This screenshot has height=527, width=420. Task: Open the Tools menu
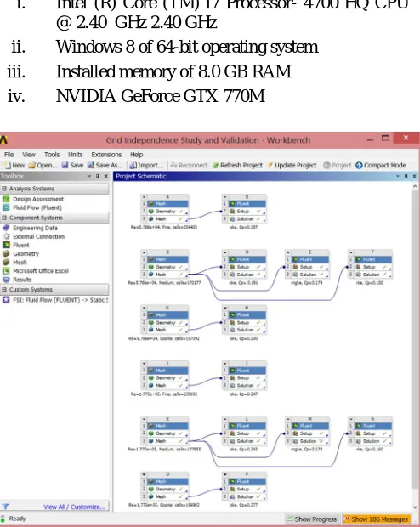coord(52,155)
